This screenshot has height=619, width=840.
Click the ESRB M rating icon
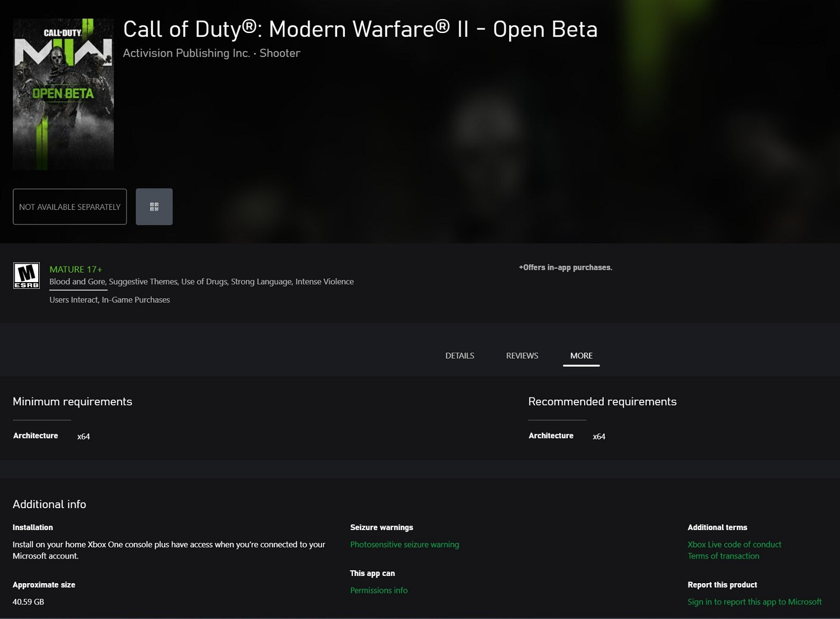coord(26,275)
